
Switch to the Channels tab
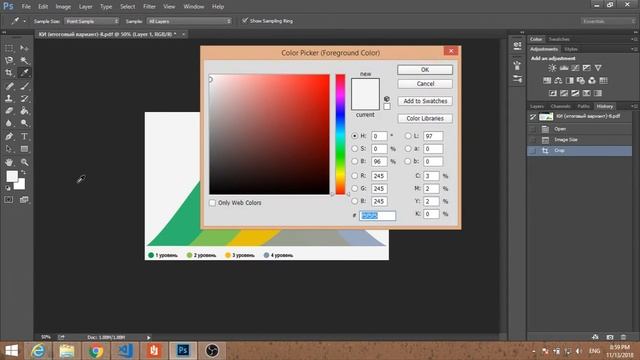(560, 106)
